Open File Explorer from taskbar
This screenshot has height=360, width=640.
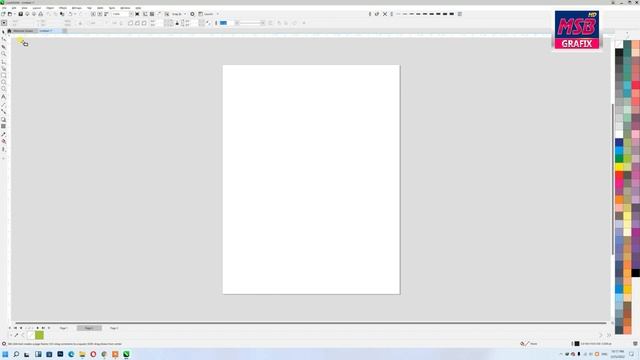coord(82,354)
